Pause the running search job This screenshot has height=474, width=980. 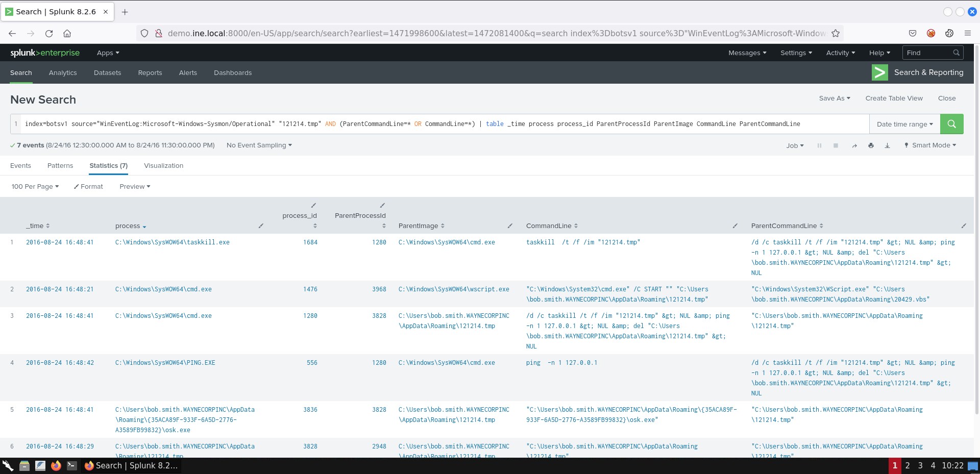[x=819, y=145]
